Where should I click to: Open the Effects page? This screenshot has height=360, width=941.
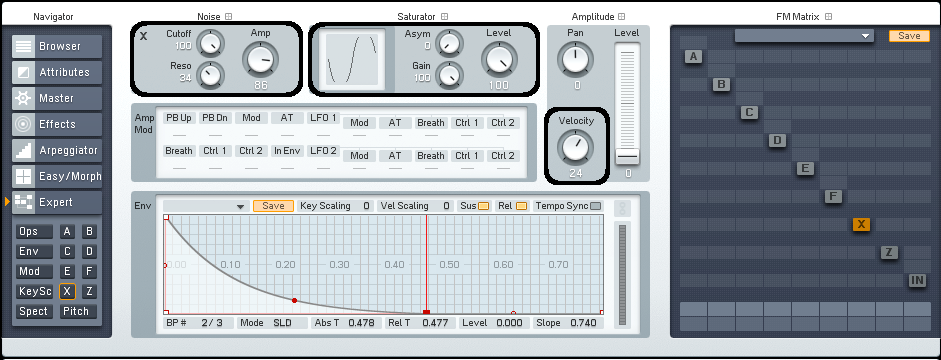[57, 124]
